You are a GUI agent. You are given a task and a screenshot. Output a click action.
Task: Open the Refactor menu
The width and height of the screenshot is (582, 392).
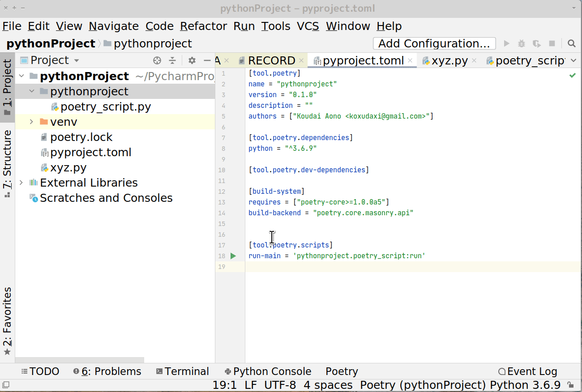(203, 26)
